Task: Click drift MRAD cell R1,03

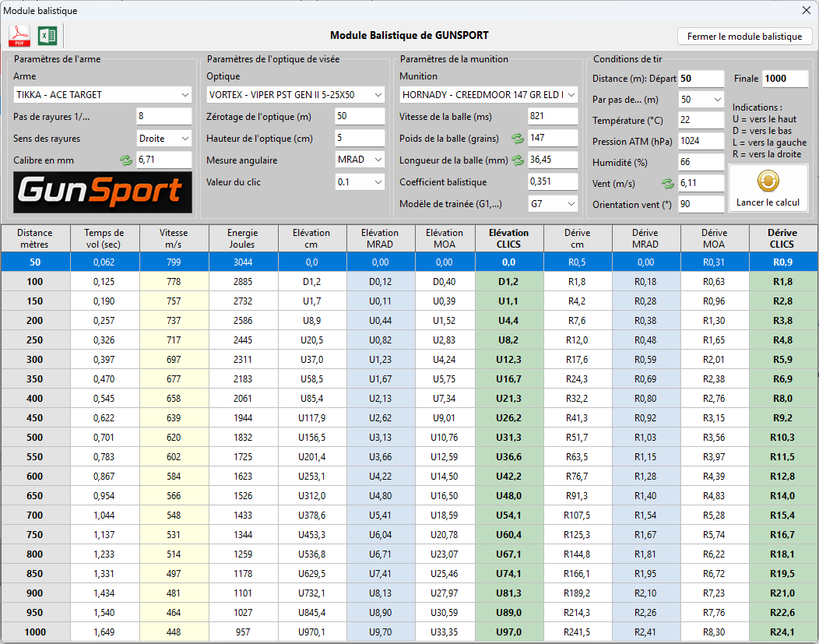Action: click(645, 437)
